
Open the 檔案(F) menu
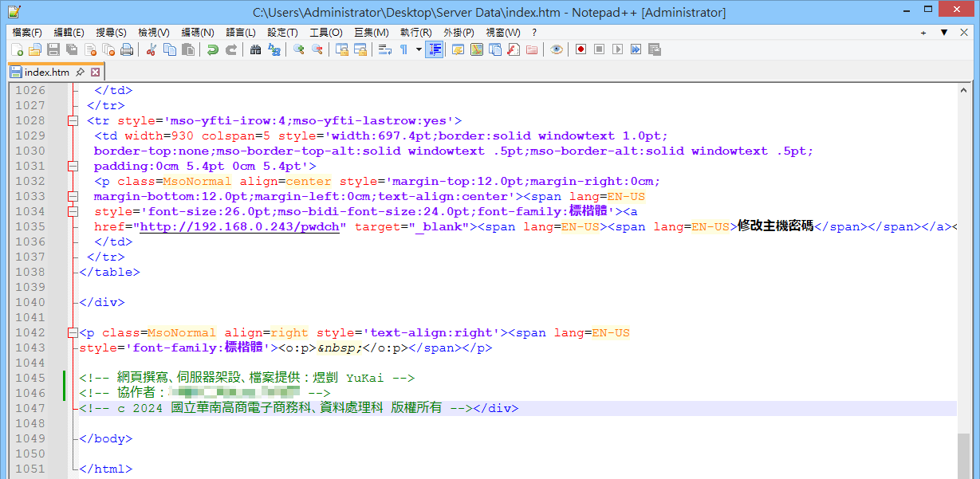click(x=27, y=33)
